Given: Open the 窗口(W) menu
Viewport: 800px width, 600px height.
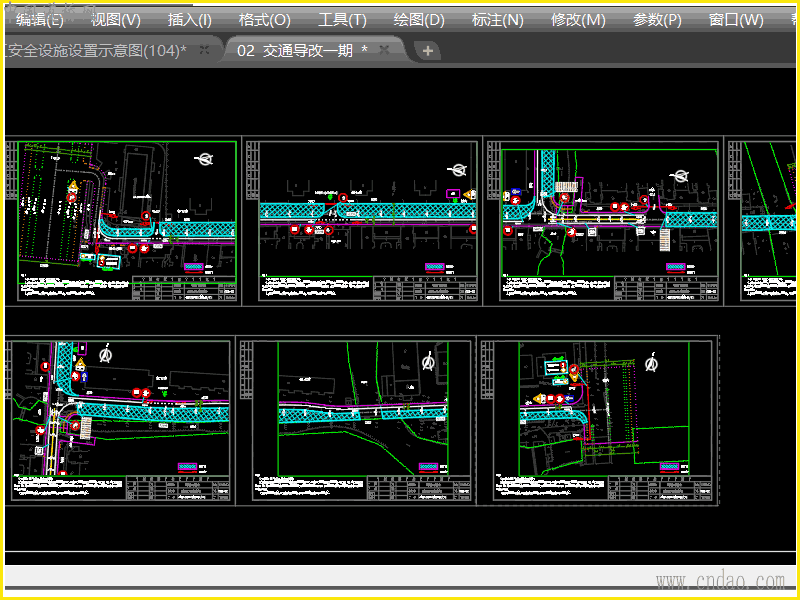Looking at the screenshot, I should point(736,20).
